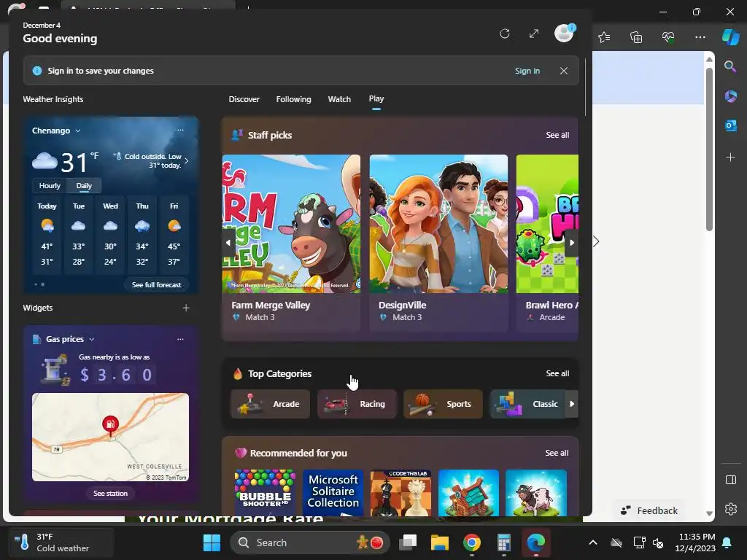Open the cow game thumbnail
Viewport: 747px width, 560px height.
click(x=536, y=493)
